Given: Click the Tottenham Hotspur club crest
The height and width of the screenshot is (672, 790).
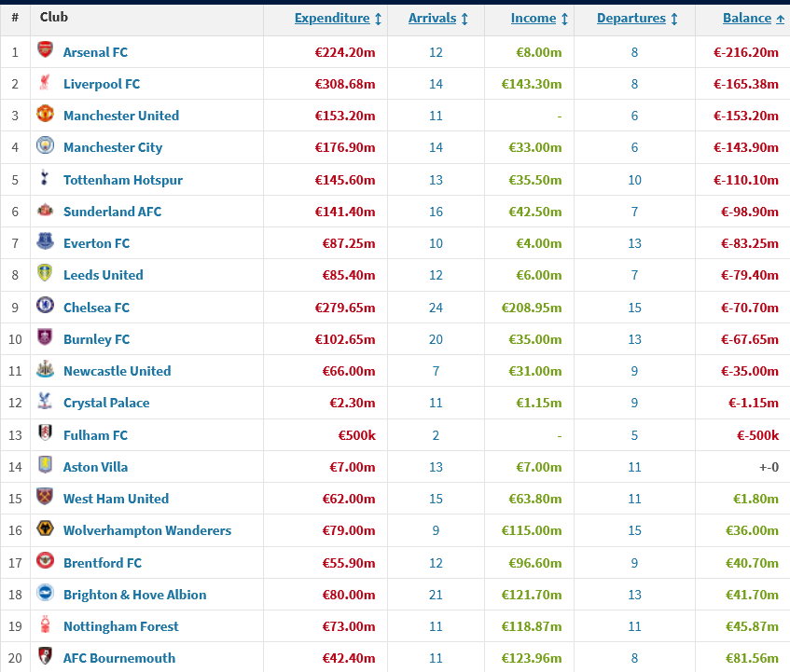Looking at the screenshot, I should pyautogui.click(x=45, y=178).
